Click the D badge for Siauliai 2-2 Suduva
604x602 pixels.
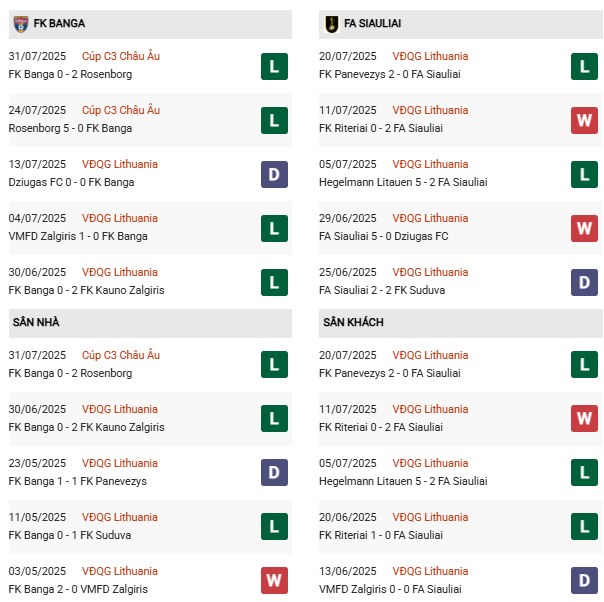click(x=584, y=282)
